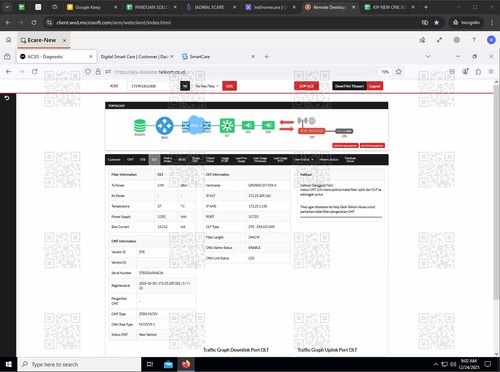Click the blue BRAS router icon

(165, 126)
